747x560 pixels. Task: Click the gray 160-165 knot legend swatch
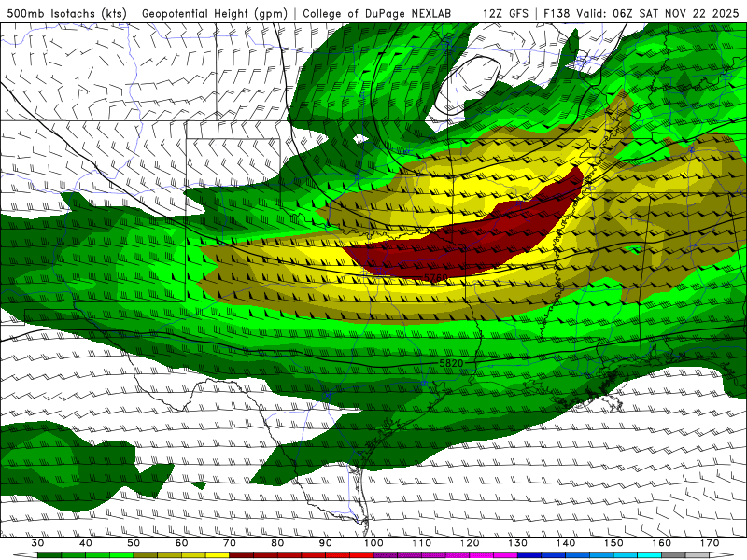pos(673,555)
